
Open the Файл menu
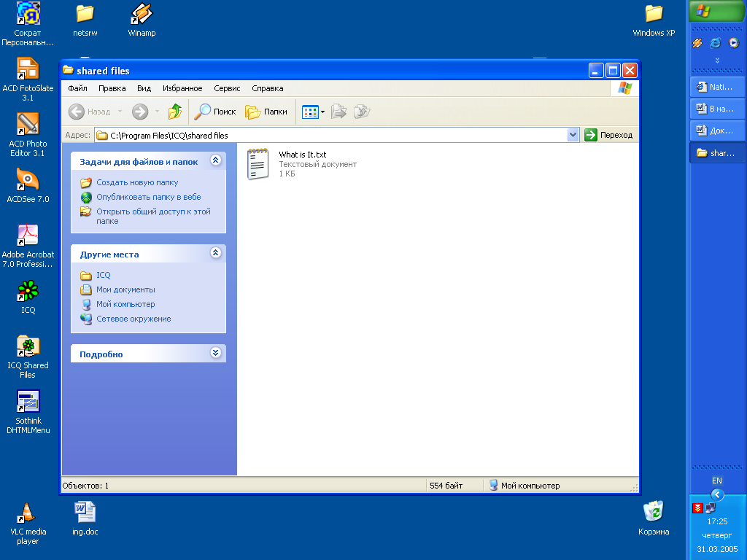(x=77, y=88)
